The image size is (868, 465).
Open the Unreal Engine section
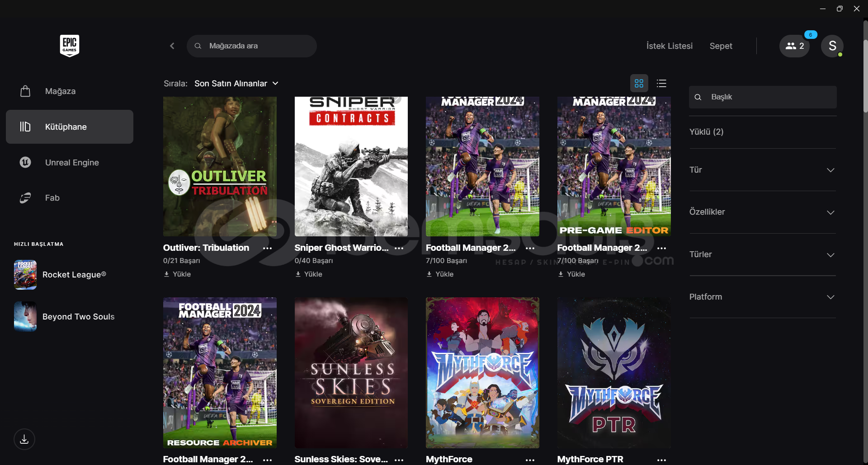(x=70, y=162)
